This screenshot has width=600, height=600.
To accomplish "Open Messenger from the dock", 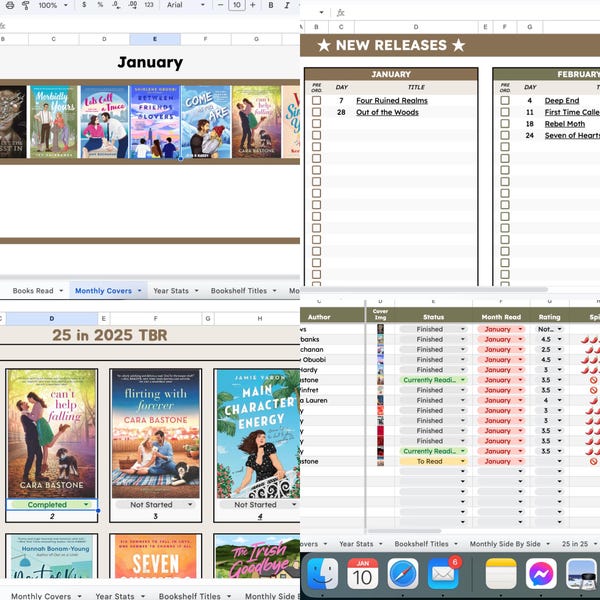I will click(x=541, y=574).
